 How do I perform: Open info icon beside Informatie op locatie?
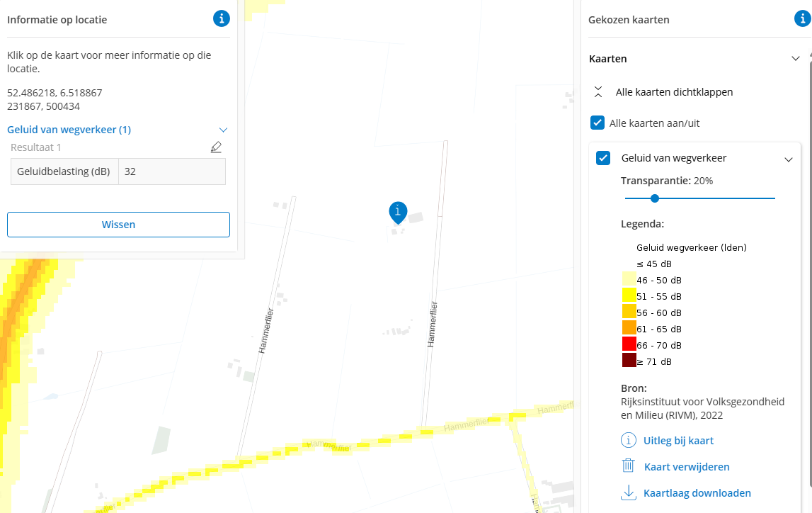click(222, 18)
